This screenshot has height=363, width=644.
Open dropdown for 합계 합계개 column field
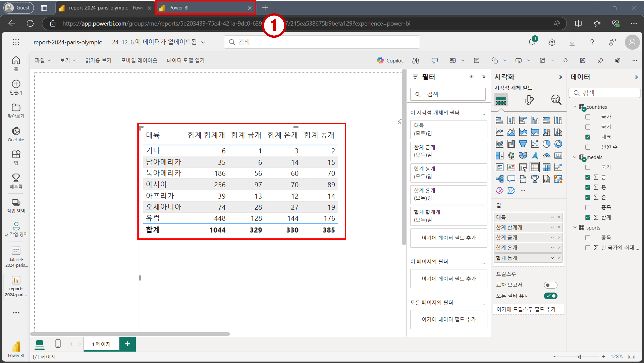coord(552,227)
